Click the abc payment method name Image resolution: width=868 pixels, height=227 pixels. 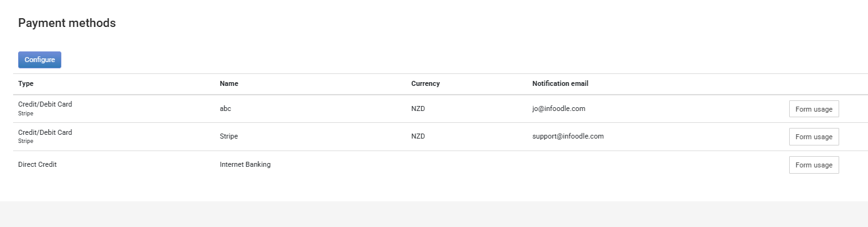226,108
